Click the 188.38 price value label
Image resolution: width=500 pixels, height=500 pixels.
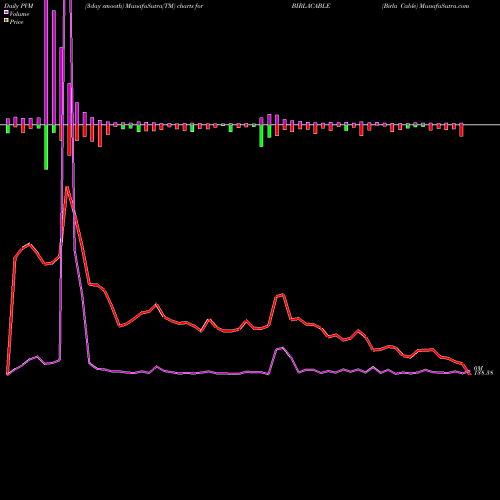click(x=483, y=373)
